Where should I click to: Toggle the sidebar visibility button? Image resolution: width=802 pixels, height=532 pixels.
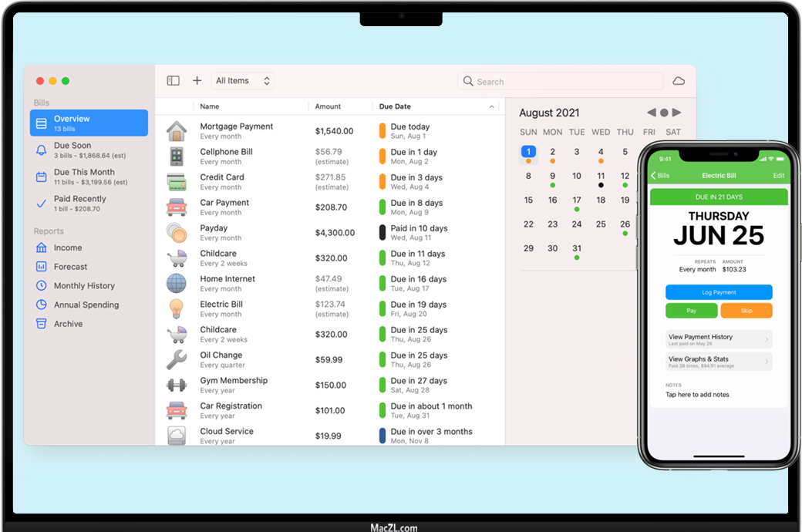(x=174, y=81)
